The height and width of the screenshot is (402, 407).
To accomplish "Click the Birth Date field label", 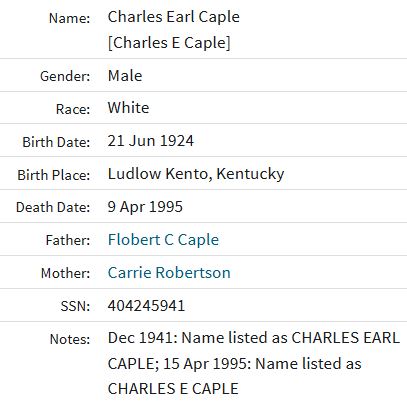I will point(56,142).
